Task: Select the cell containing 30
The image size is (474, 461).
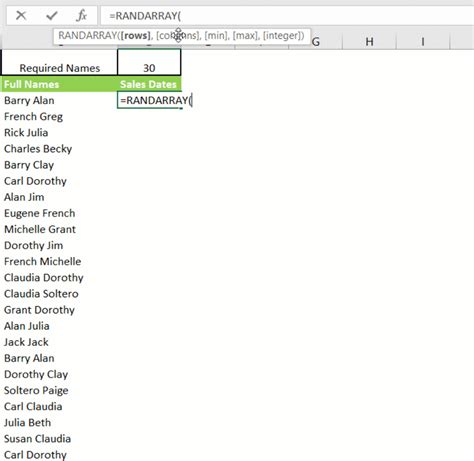Action: point(149,62)
